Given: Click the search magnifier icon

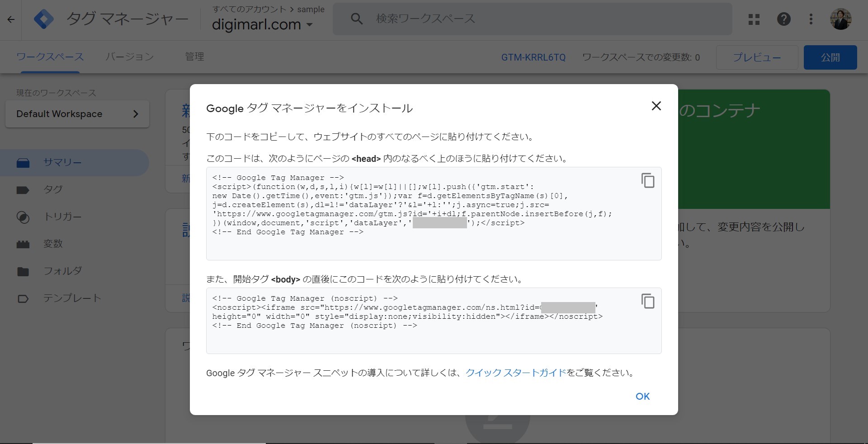Looking at the screenshot, I should click(357, 19).
